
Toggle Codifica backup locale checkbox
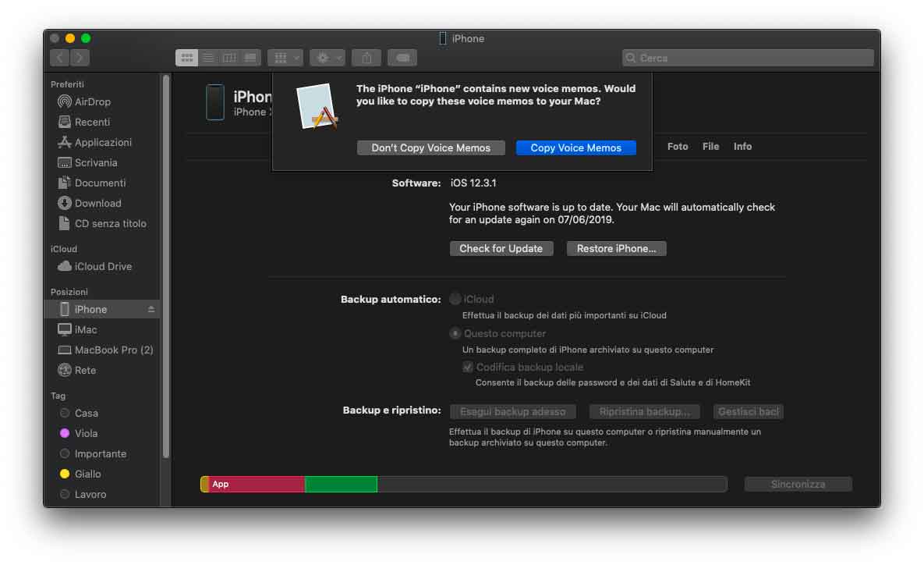pyautogui.click(x=468, y=367)
